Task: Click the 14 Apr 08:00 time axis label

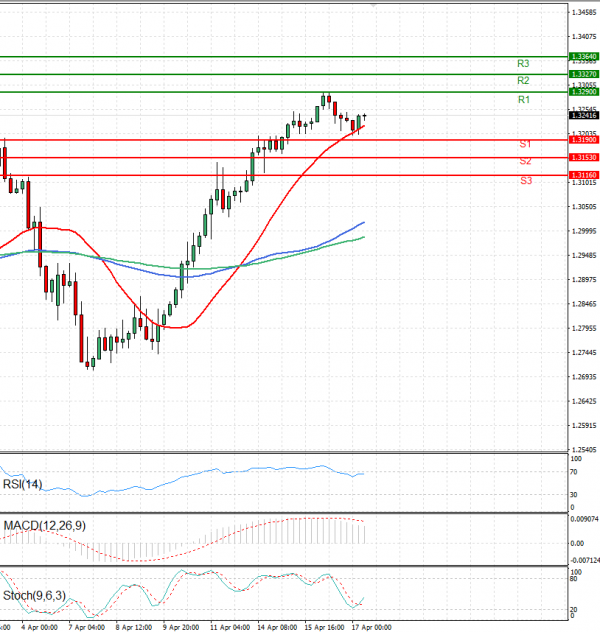Action: 275,627
